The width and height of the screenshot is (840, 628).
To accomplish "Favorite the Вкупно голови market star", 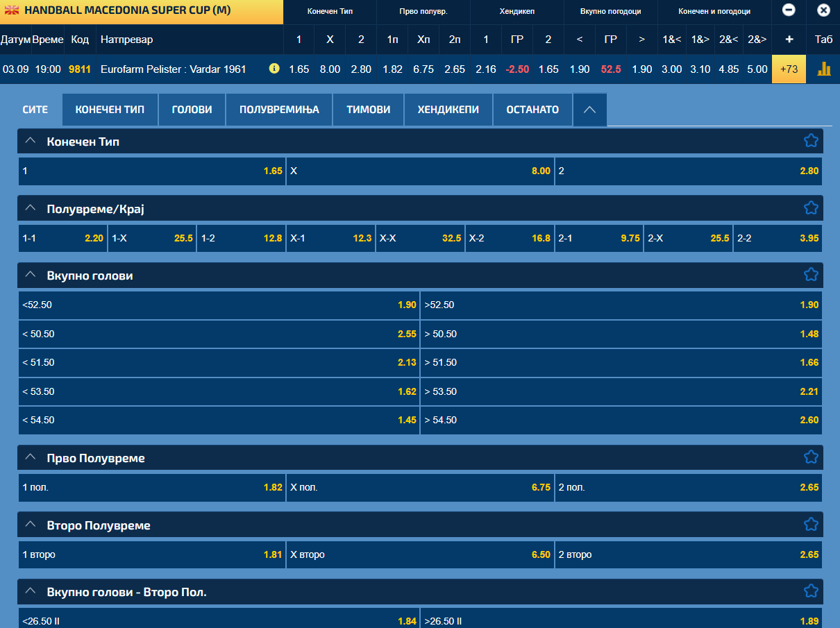I will (x=811, y=275).
